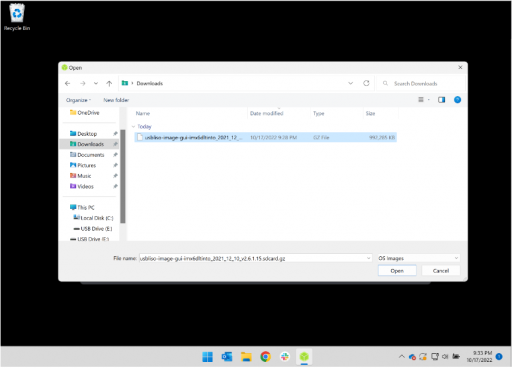Show hidden system tray icons
The image size is (512, 368).
(402, 357)
